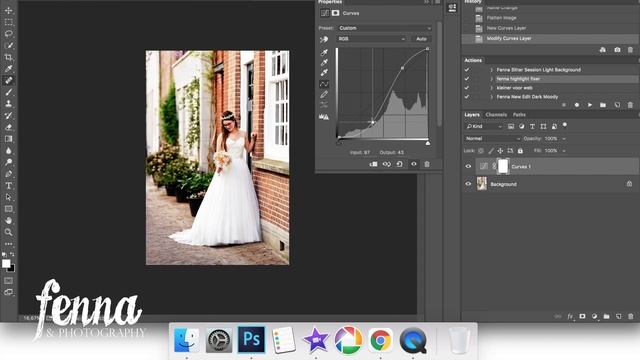Expand Fenna Sitter Session Light Background action

coord(491,70)
